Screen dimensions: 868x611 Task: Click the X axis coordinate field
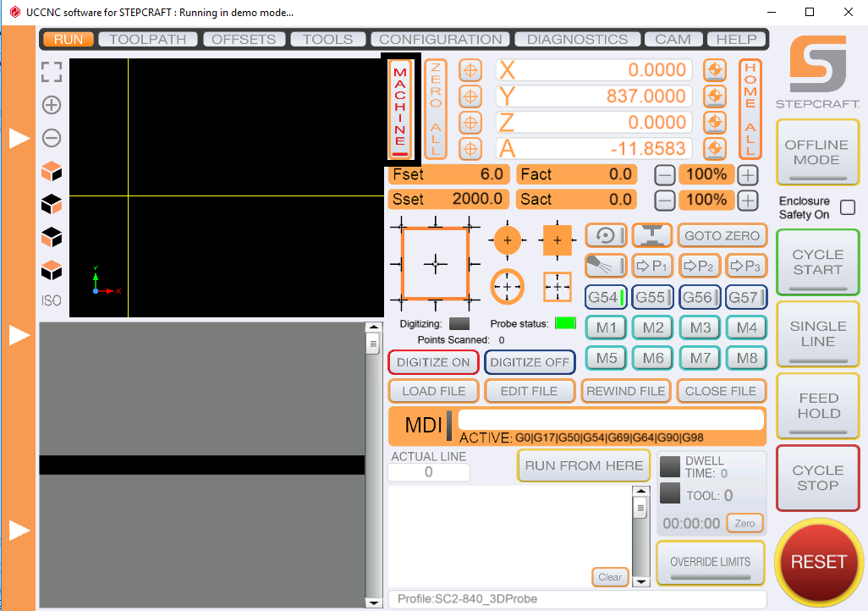coord(594,70)
